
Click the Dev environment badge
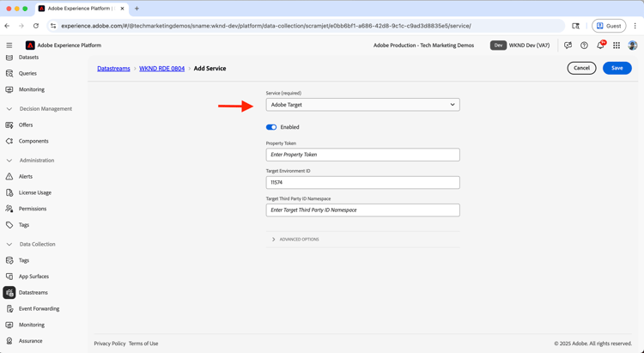tap(498, 46)
